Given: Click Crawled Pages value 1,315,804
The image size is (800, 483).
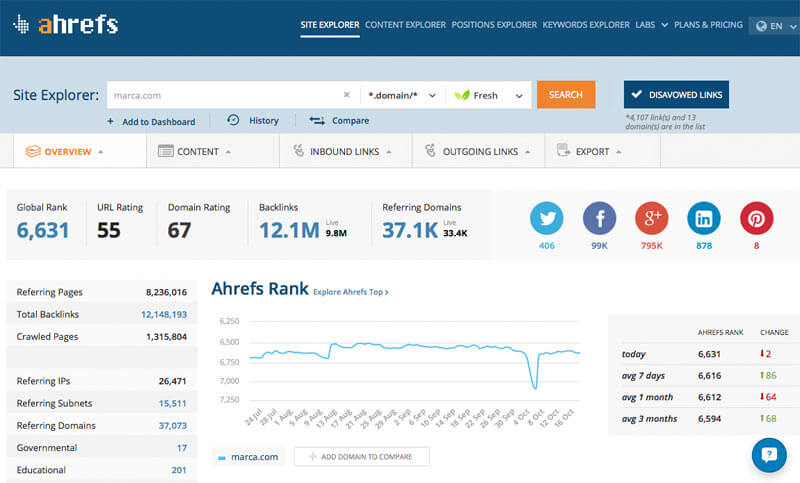Looking at the screenshot, I should tap(166, 337).
